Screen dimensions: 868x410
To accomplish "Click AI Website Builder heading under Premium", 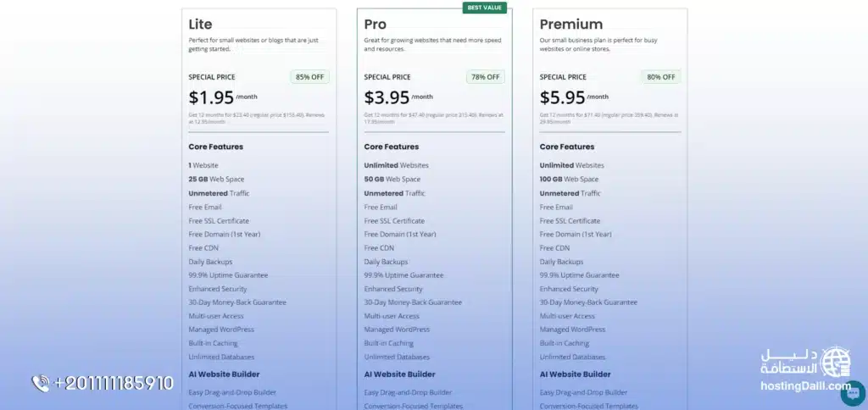I will [575, 374].
